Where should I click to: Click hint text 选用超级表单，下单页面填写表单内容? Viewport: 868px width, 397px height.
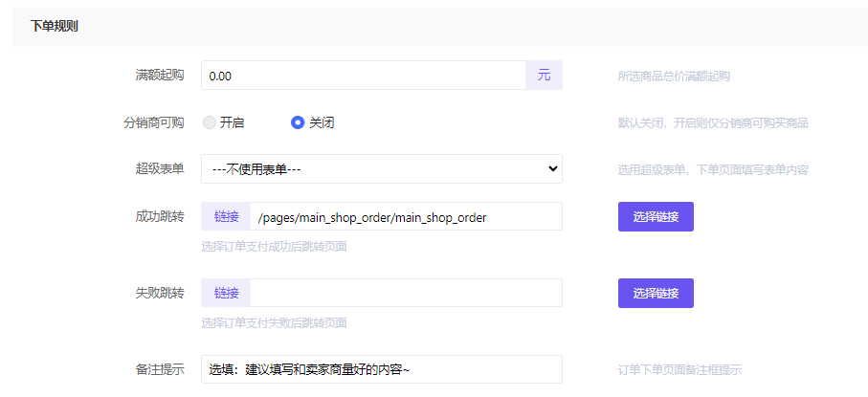tap(713, 170)
